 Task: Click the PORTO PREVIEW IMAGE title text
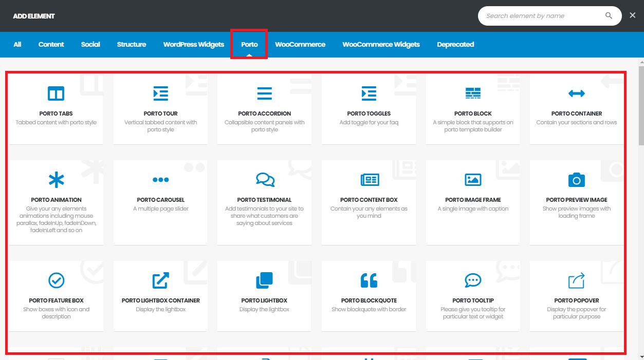click(x=577, y=200)
